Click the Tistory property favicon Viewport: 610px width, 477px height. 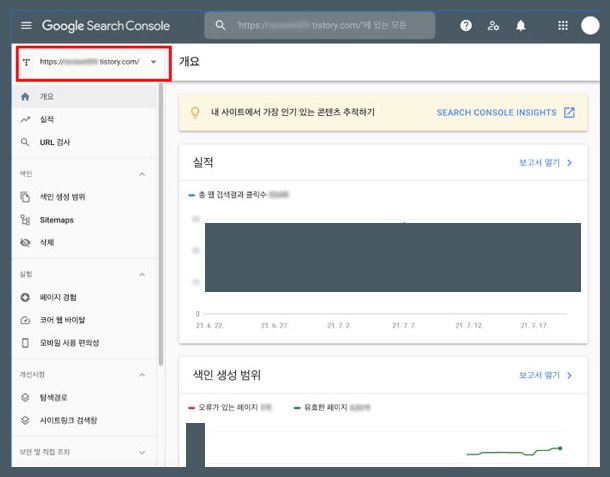tap(26, 62)
